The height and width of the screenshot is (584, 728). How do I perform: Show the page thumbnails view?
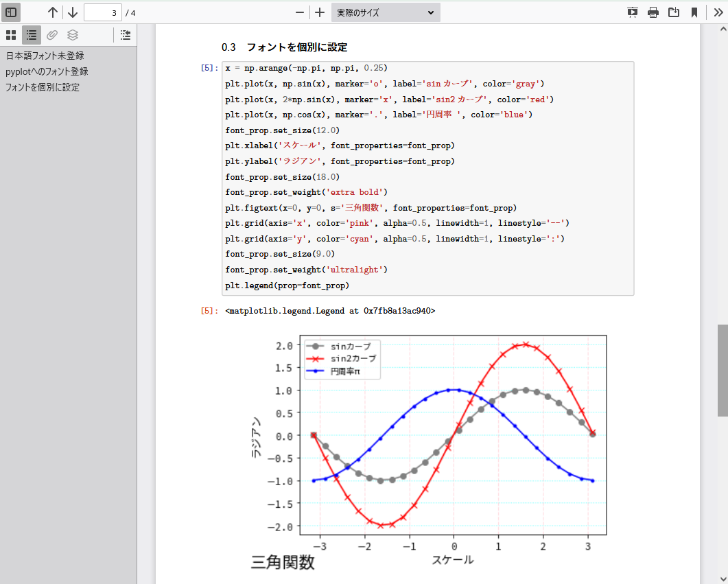[x=10, y=35]
